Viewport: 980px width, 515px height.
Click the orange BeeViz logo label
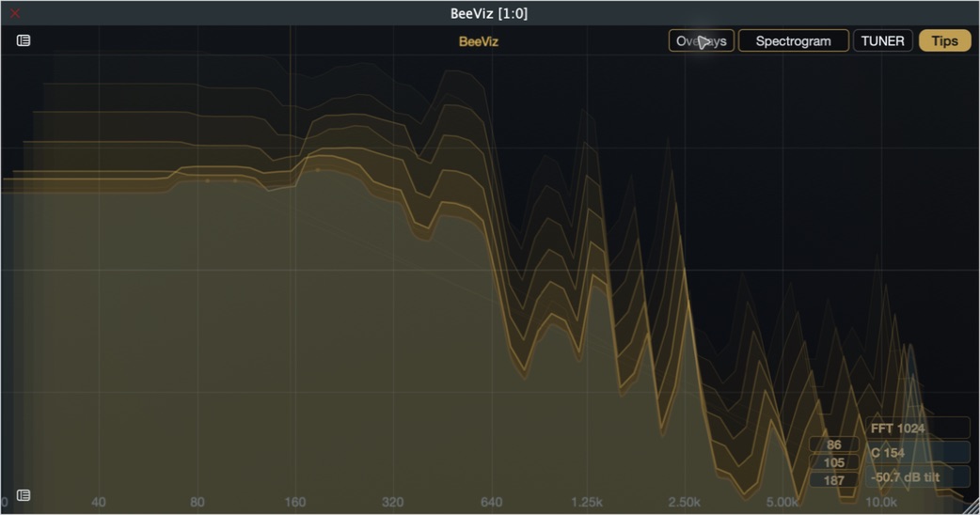(478, 42)
